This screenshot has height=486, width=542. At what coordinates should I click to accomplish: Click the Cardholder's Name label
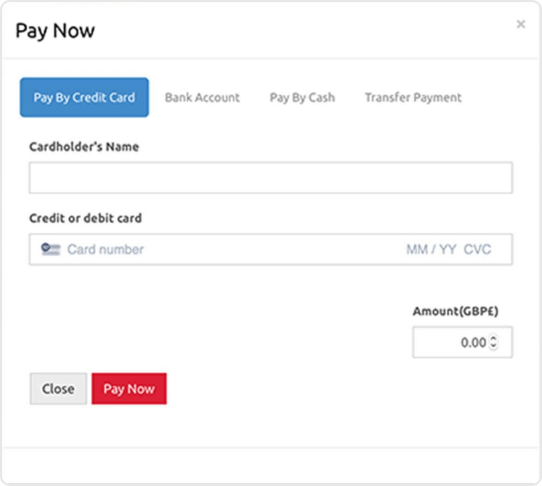click(84, 147)
